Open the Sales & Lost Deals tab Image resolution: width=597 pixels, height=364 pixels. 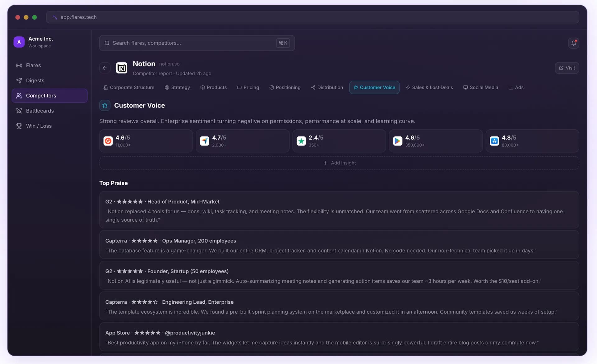click(429, 87)
